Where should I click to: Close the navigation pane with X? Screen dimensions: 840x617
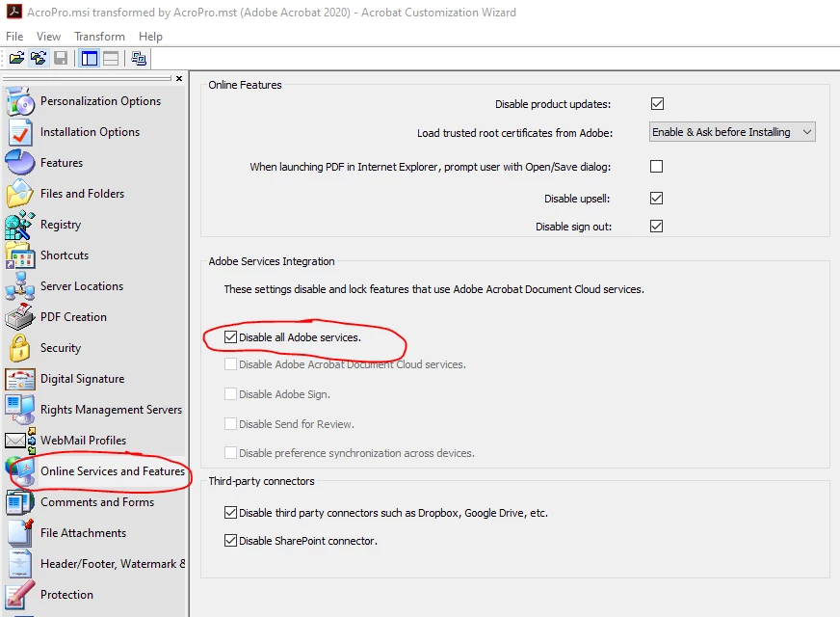[x=179, y=78]
